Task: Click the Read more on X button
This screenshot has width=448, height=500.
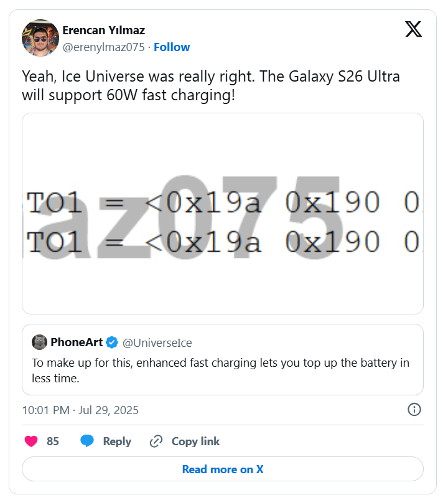Action: tap(222, 469)
